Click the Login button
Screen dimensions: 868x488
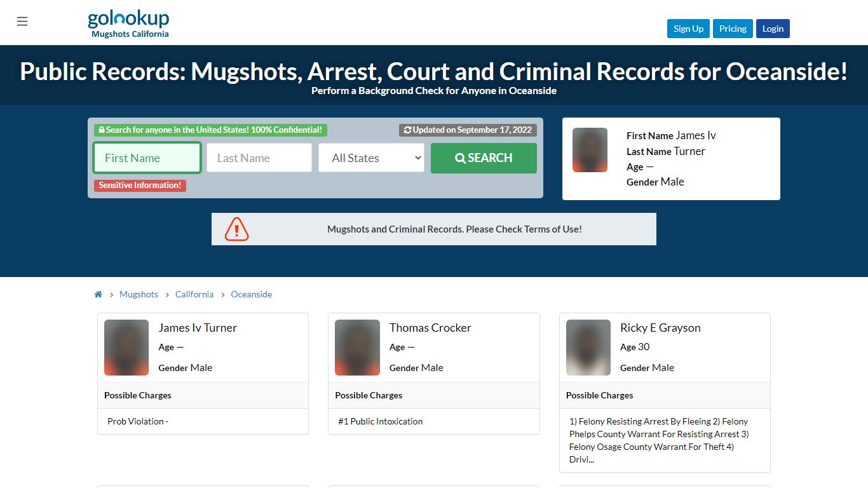coord(773,29)
